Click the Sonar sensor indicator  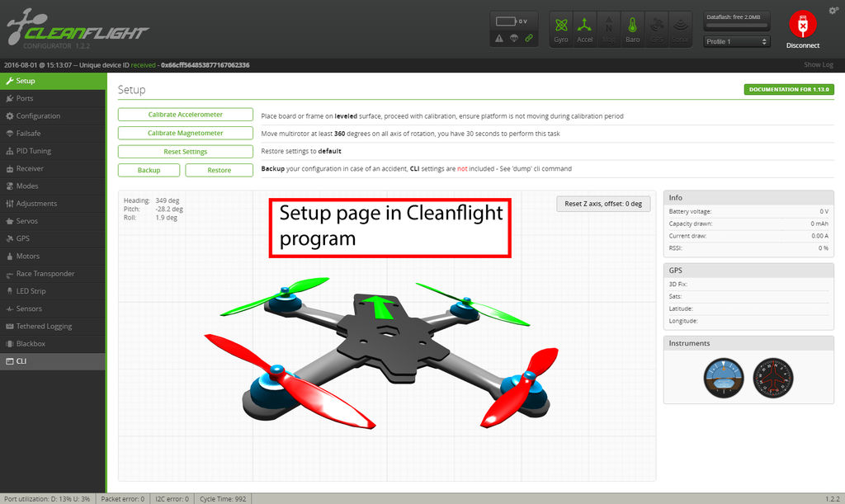click(680, 30)
